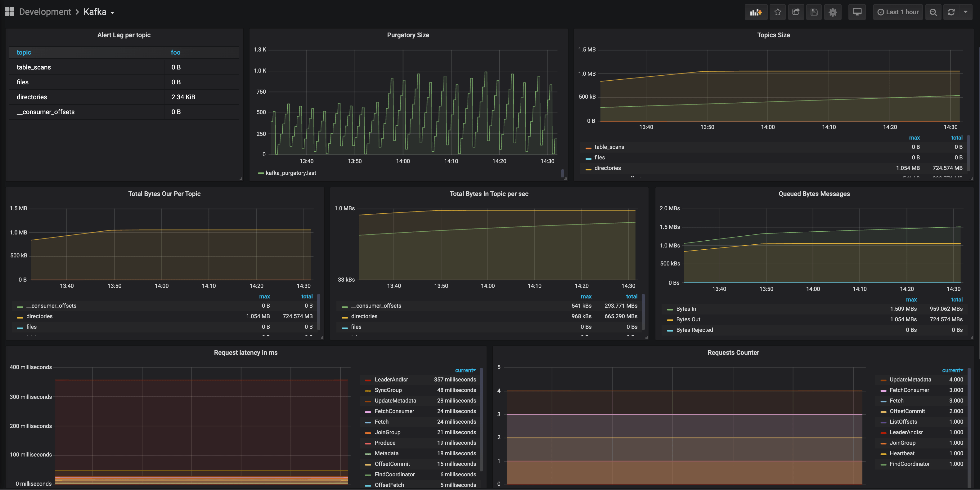Sort Request latency legend by current
The image size is (980, 490).
tap(465, 370)
